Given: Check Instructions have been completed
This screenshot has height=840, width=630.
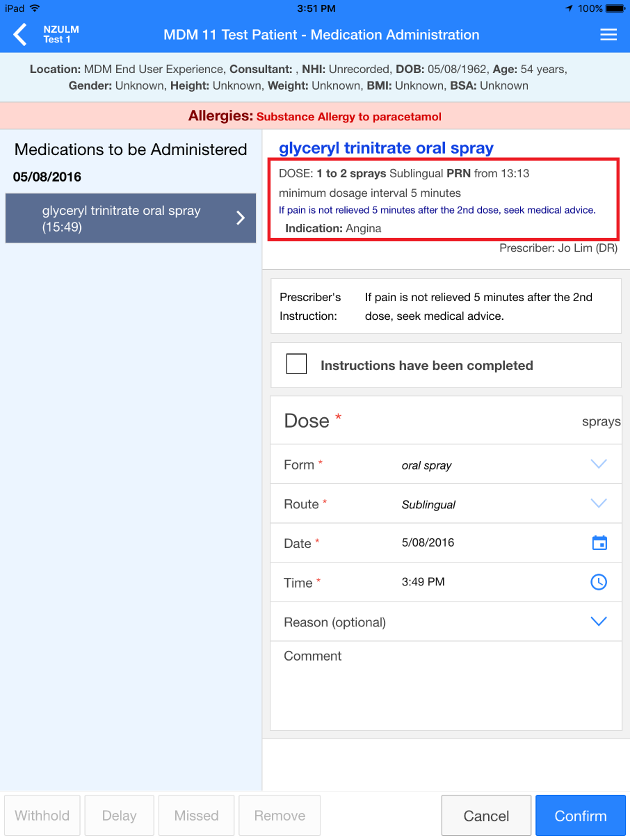Looking at the screenshot, I should click(x=296, y=364).
